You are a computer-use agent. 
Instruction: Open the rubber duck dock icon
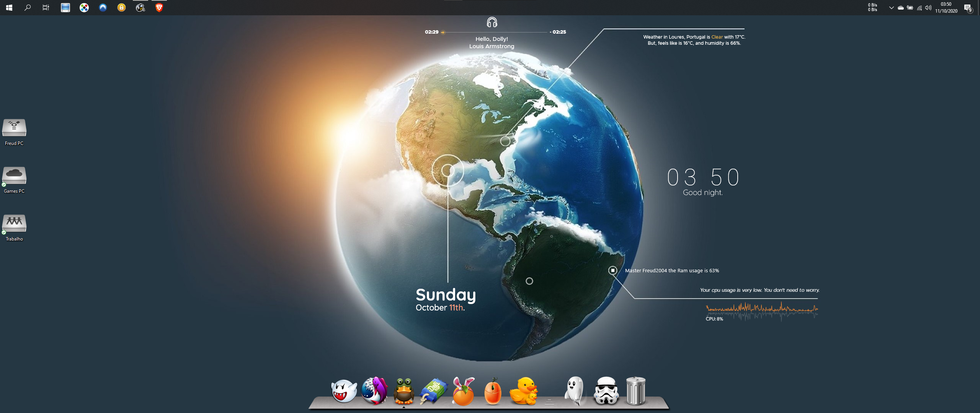pyautogui.click(x=523, y=391)
